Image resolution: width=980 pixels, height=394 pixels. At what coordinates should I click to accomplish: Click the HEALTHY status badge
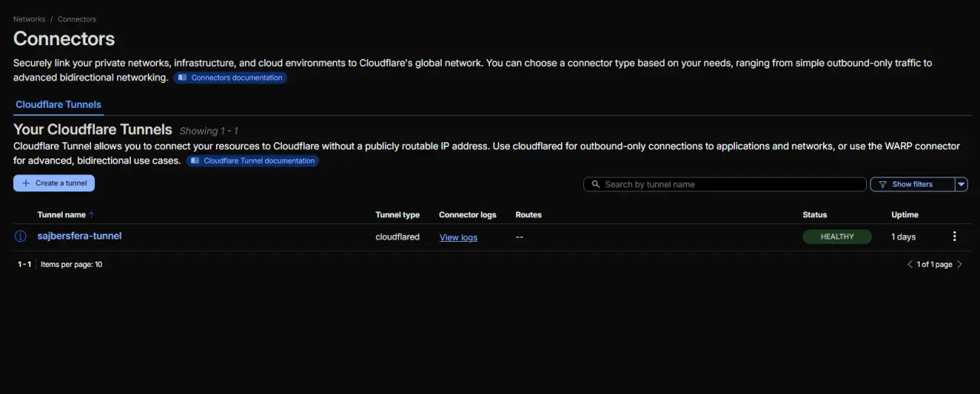click(x=837, y=236)
